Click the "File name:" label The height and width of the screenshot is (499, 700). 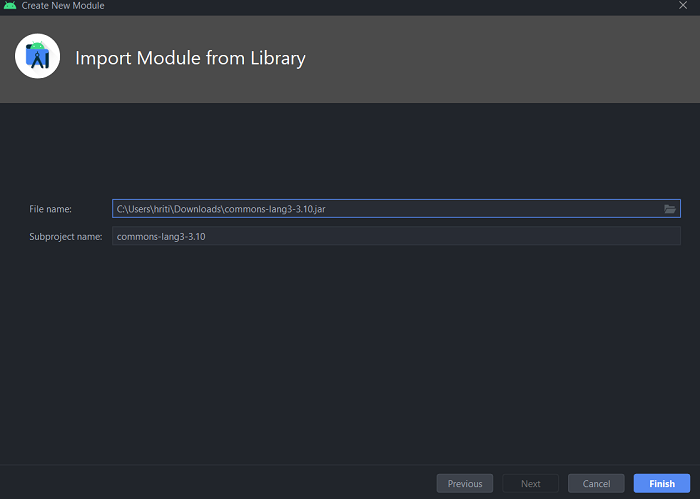coord(51,209)
